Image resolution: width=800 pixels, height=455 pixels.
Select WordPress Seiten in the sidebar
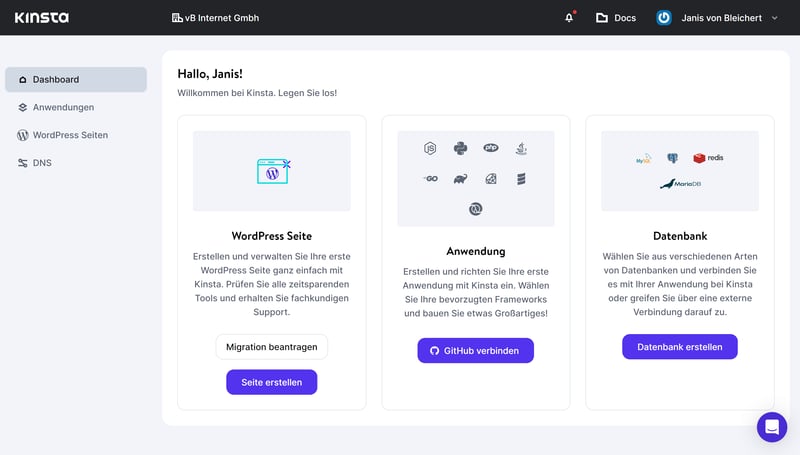[x=70, y=135]
